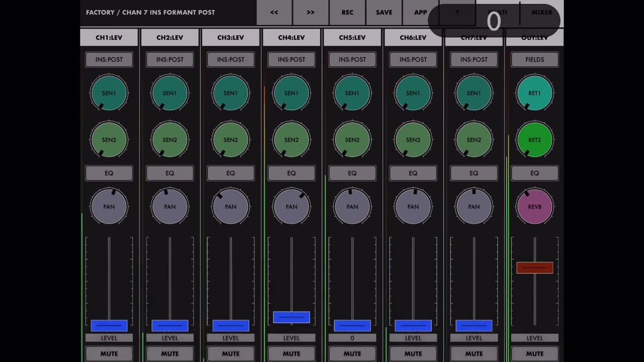Open EQ for channel 5

pyautogui.click(x=352, y=173)
